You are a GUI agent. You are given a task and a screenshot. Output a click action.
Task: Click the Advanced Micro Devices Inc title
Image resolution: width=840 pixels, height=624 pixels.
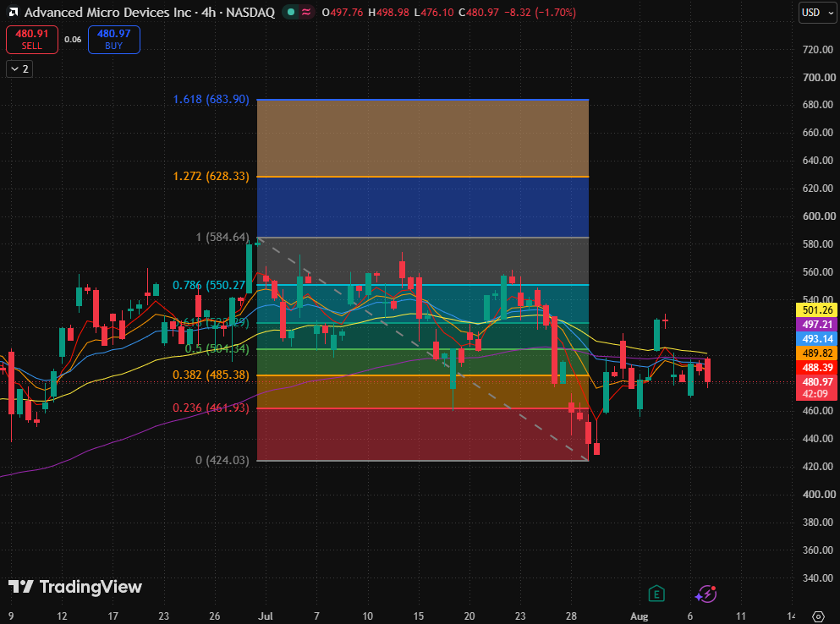(107, 12)
